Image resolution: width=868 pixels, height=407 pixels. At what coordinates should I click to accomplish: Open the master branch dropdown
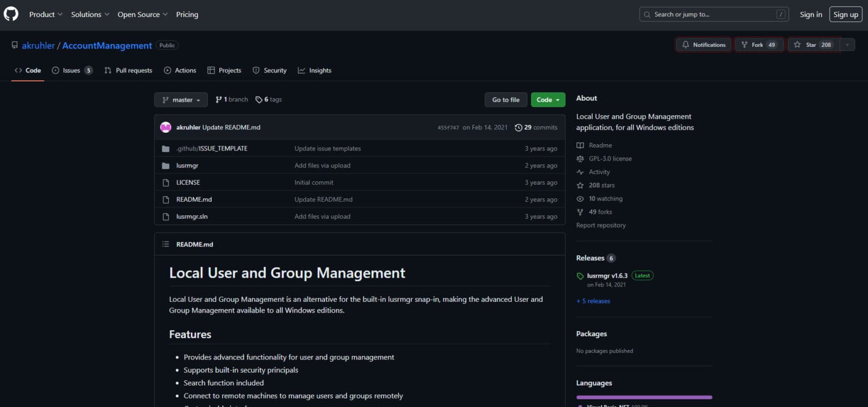tap(181, 99)
